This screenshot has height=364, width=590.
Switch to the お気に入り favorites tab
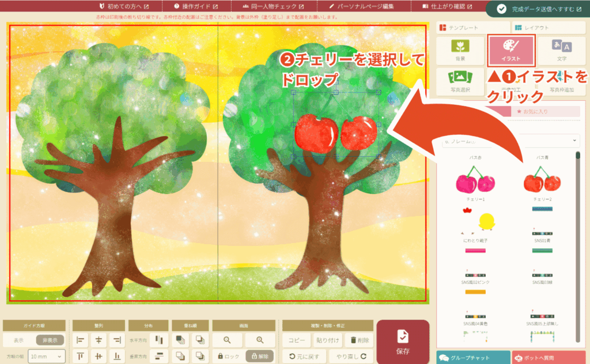pos(546,111)
